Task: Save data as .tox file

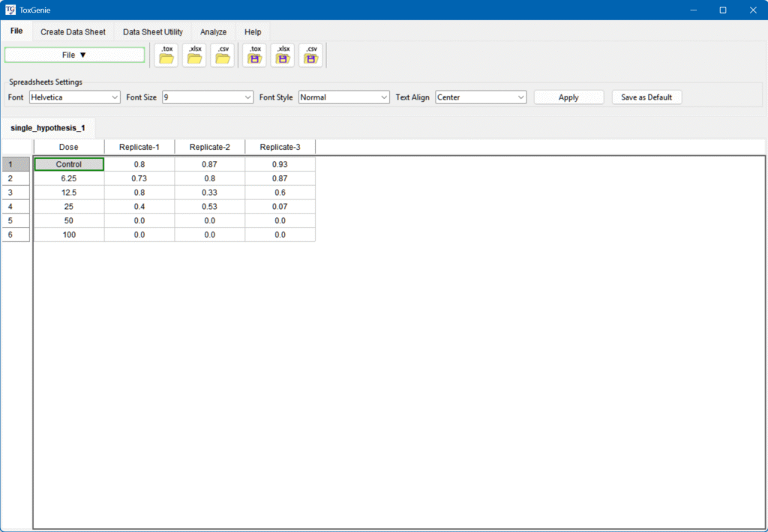Action: (x=255, y=55)
